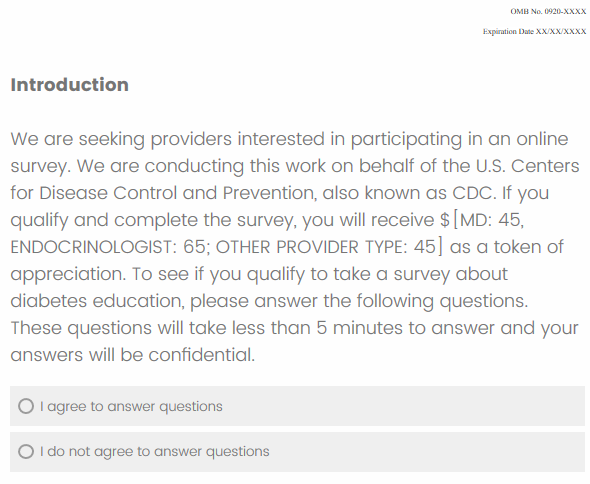
Task: Click the "OTHER PROVIDER TYPE: 45" text
Action: (325, 247)
